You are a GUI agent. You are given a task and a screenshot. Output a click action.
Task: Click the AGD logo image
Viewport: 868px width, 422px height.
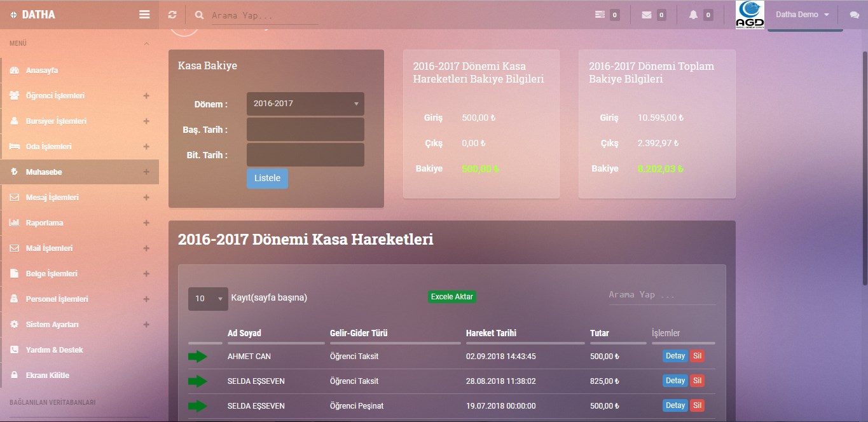click(x=750, y=15)
